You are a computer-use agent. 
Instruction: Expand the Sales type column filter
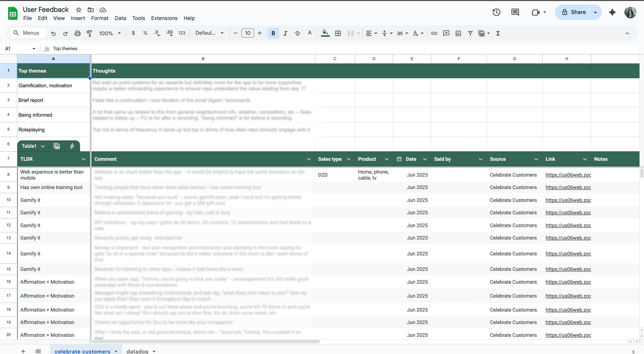click(348, 159)
